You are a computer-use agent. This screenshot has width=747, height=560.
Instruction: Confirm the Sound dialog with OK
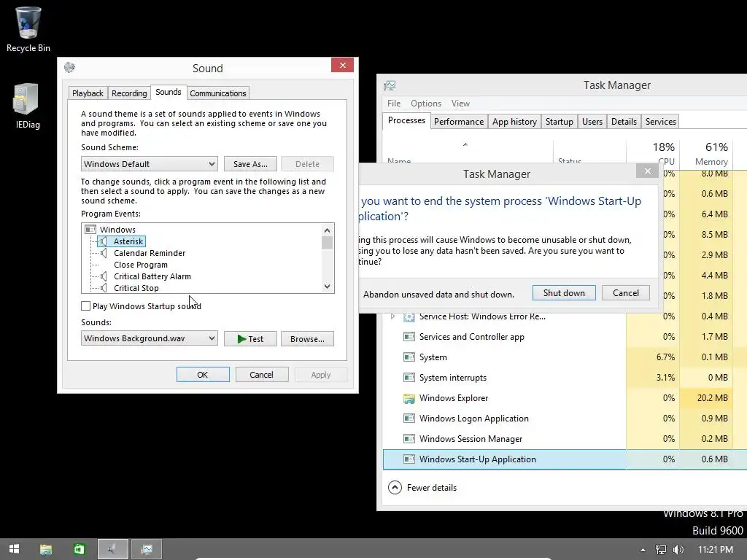(203, 374)
